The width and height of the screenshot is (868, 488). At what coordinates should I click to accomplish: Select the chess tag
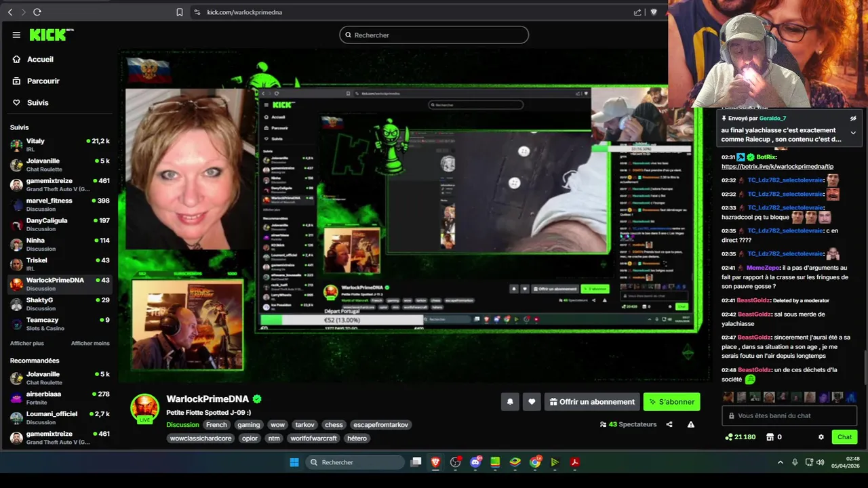[x=334, y=425]
